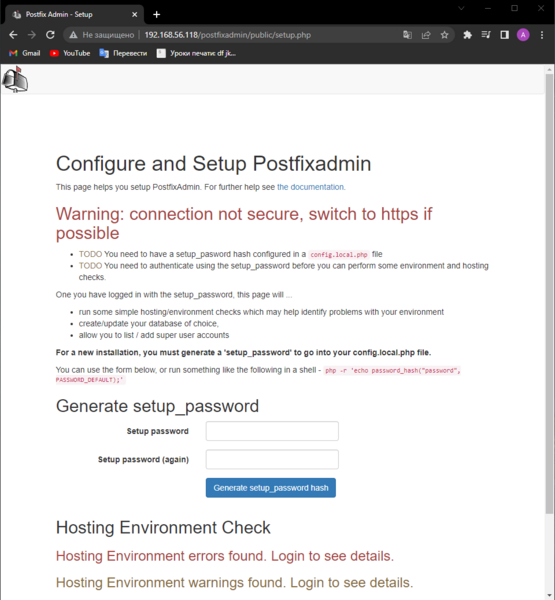The image size is (555, 600).
Task: Follow the documentation link
Action: click(x=310, y=187)
